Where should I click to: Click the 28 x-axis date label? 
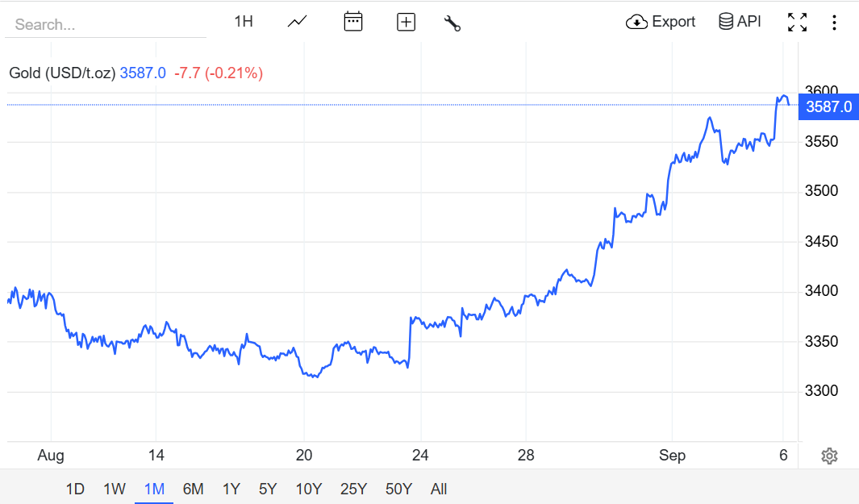[526, 456]
